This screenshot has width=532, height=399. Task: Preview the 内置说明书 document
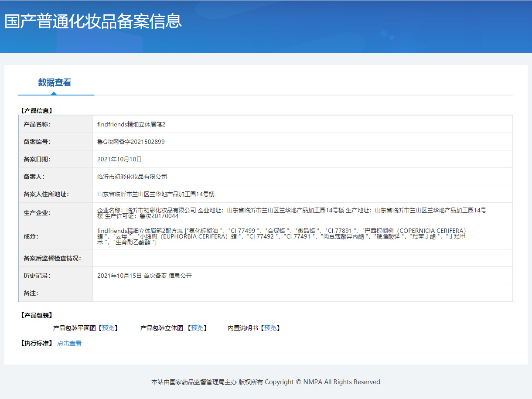(x=270, y=328)
